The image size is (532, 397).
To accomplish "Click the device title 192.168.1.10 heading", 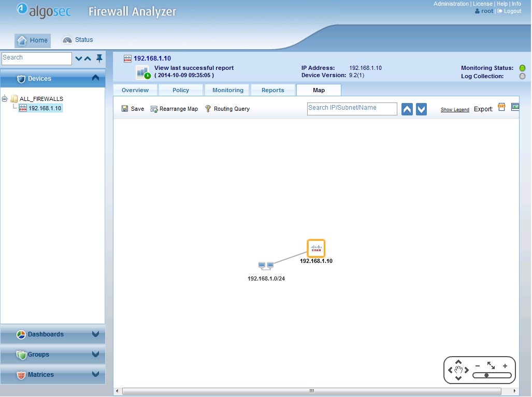I will coord(152,58).
